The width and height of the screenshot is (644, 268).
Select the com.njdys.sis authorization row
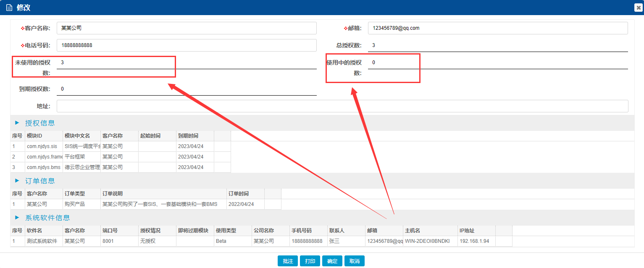pos(42,146)
